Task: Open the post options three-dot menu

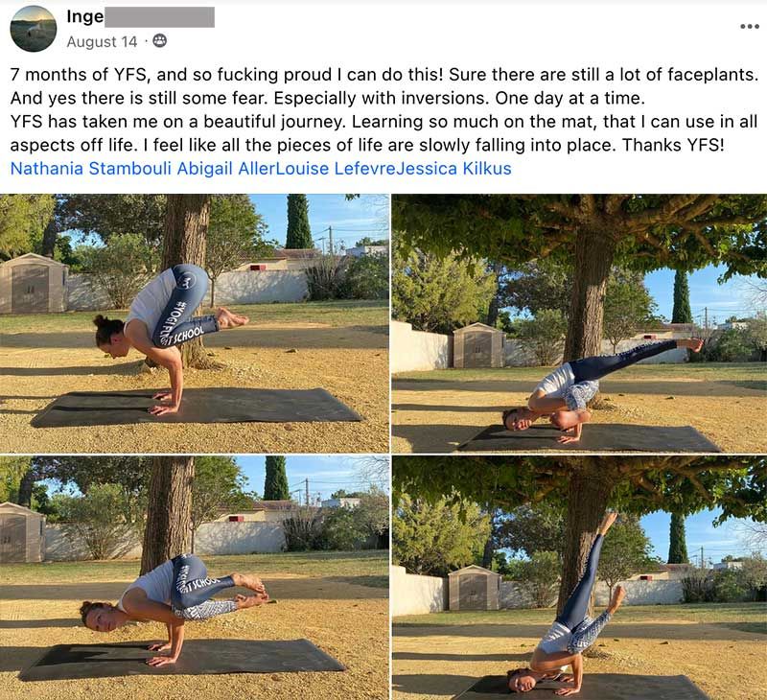Action: click(x=749, y=27)
